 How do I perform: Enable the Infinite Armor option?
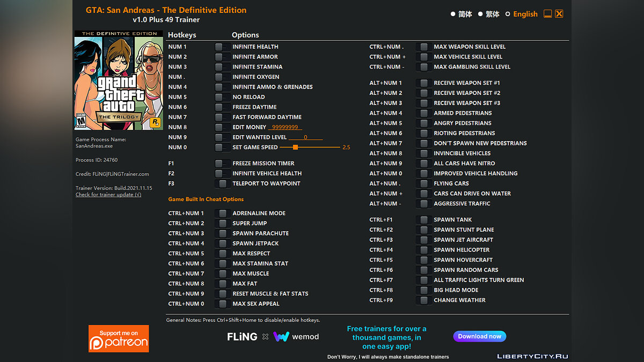tap(222, 57)
